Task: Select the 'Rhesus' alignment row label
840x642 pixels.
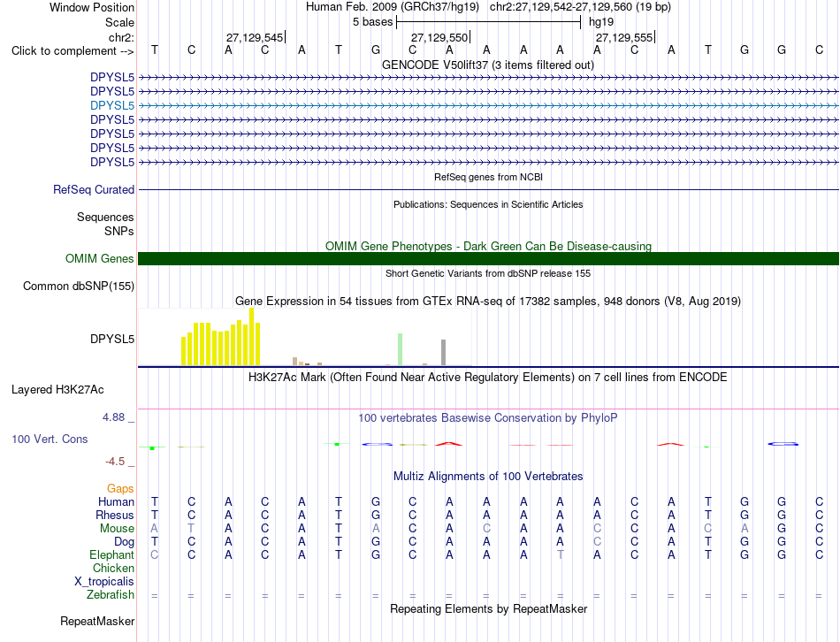Action: click(115, 516)
